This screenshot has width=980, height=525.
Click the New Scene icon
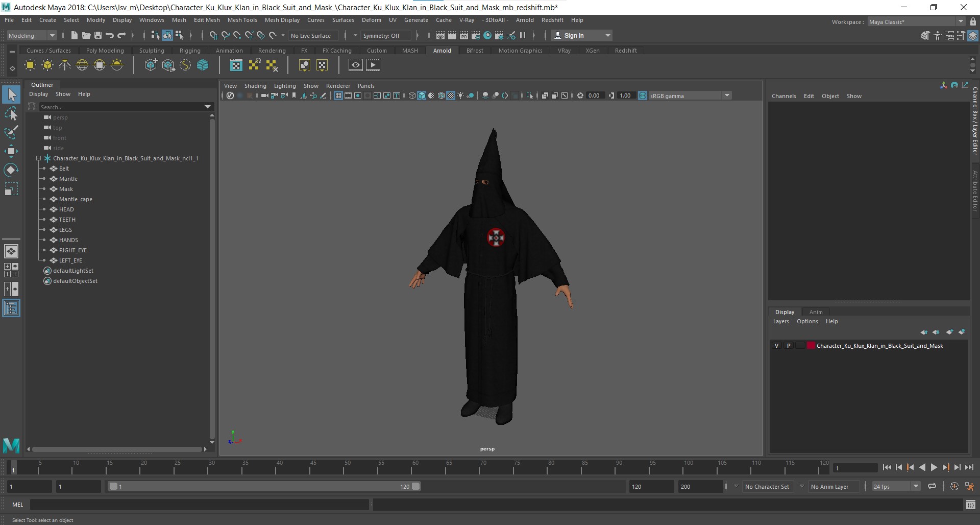pyautogui.click(x=74, y=35)
